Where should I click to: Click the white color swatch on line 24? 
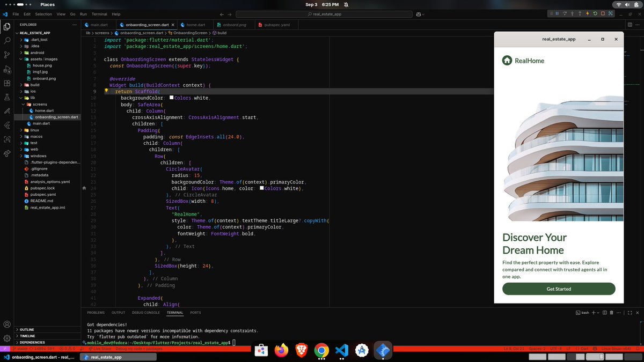click(261, 188)
